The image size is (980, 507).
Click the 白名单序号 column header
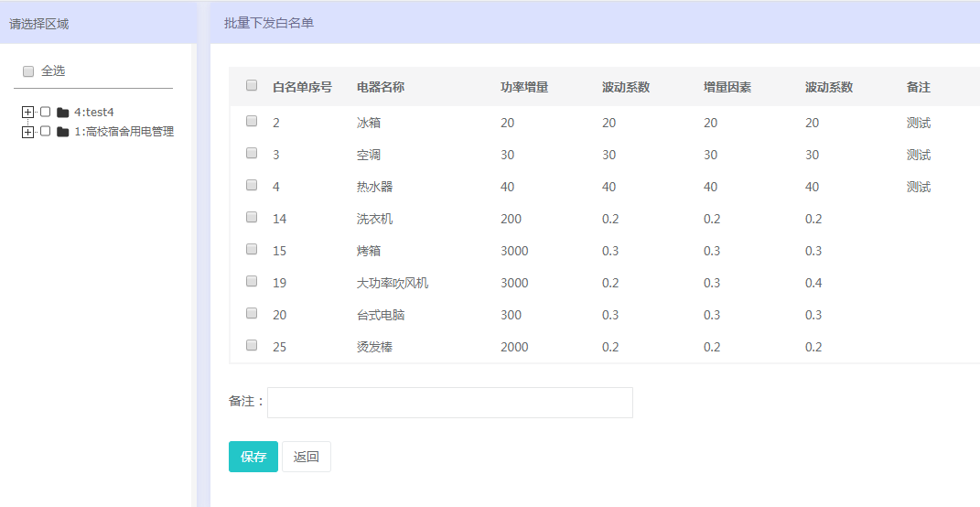pyautogui.click(x=302, y=87)
